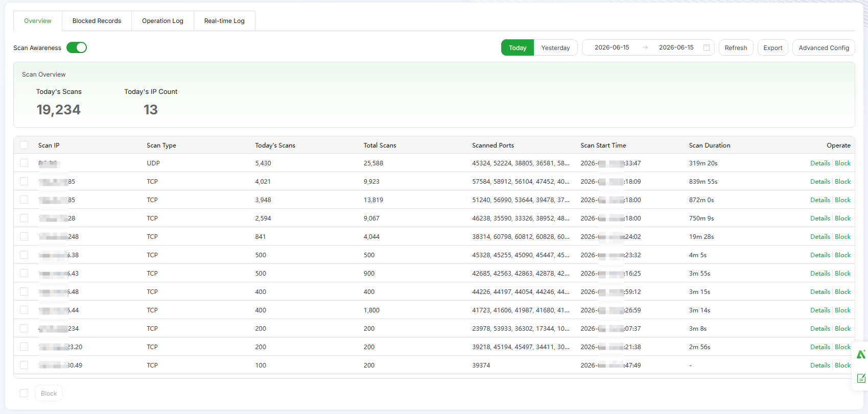Select checkbox for row with 841 scans
Image resolution: width=868 pixels, height=414 pixels.
pyautogui.click(x=24, y=236)
